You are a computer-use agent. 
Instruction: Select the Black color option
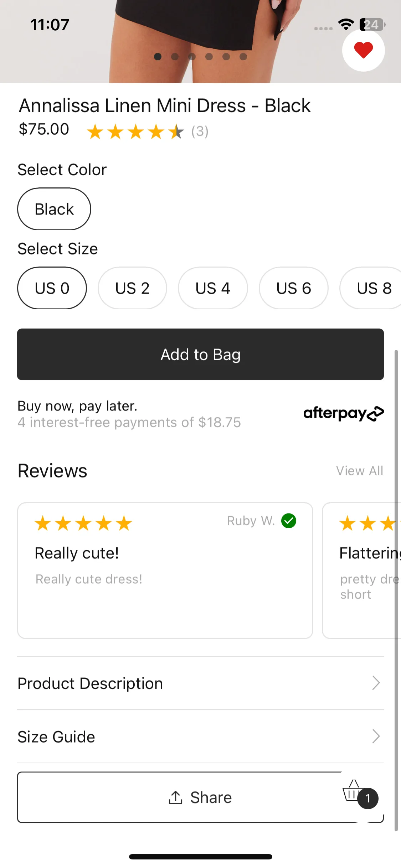(x=54, y=209)
